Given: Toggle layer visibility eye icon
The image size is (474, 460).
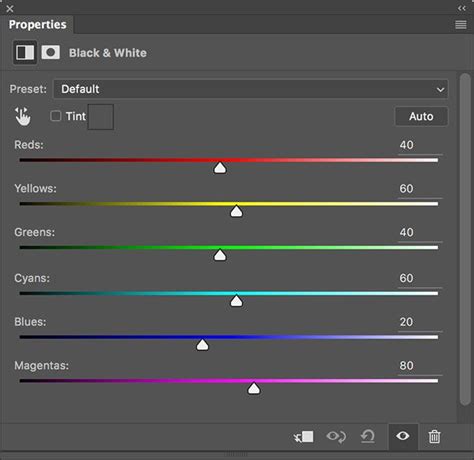Looking at the screenshot, I should [403, 436].
